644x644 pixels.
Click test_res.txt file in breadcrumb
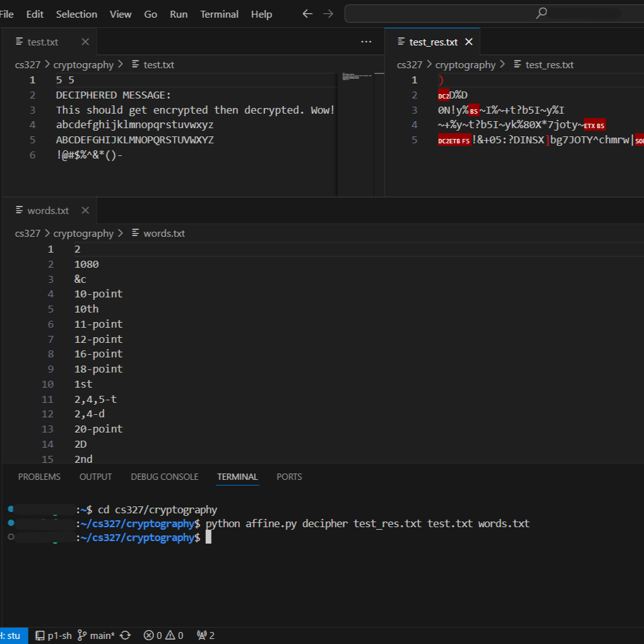click(x=549, y=65)
